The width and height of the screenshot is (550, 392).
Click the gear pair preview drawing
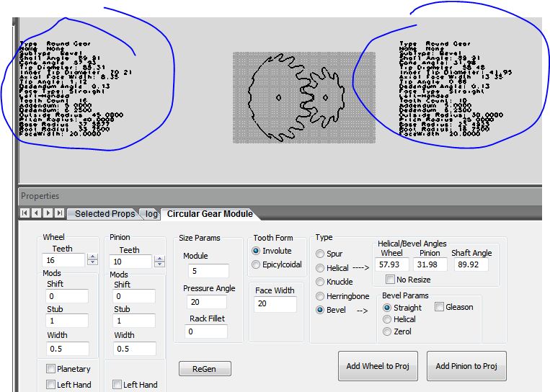[x=302, y=97]
